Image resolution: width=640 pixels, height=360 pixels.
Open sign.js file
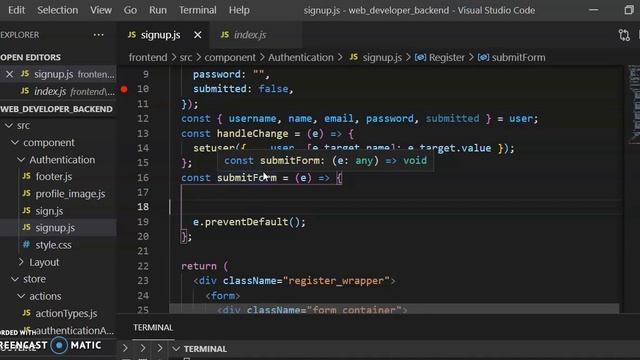49,211
